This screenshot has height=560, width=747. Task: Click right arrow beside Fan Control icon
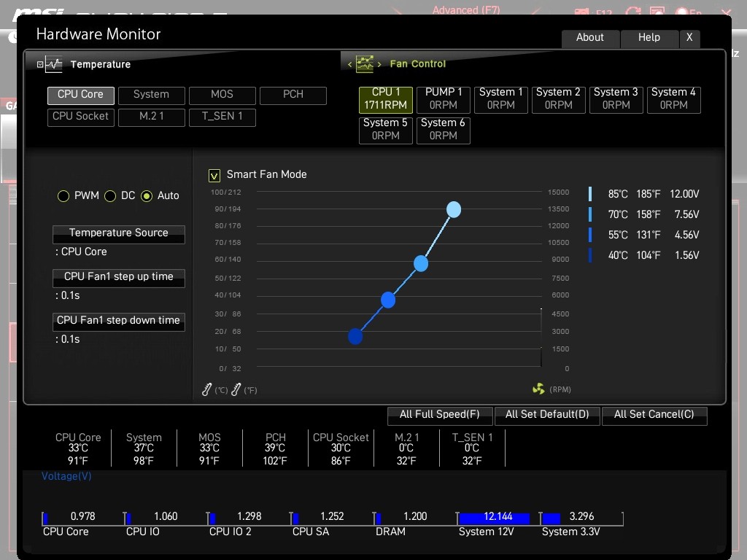coord(379,64)
